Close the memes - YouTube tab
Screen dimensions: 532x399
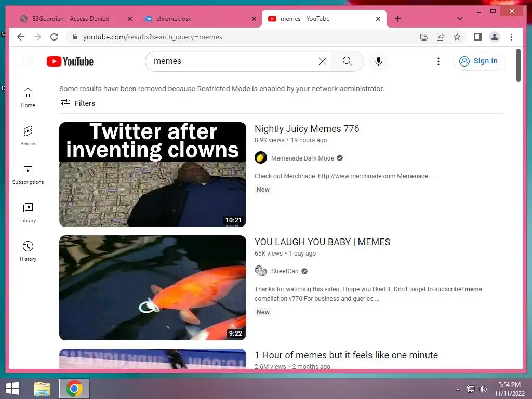(378, 19)
